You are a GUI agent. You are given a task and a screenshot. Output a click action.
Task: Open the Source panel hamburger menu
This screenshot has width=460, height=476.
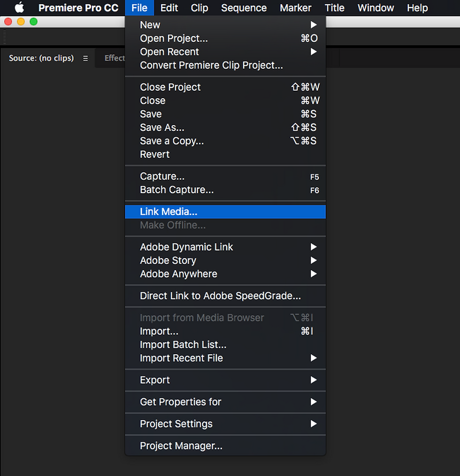click(x=85, y=58)
